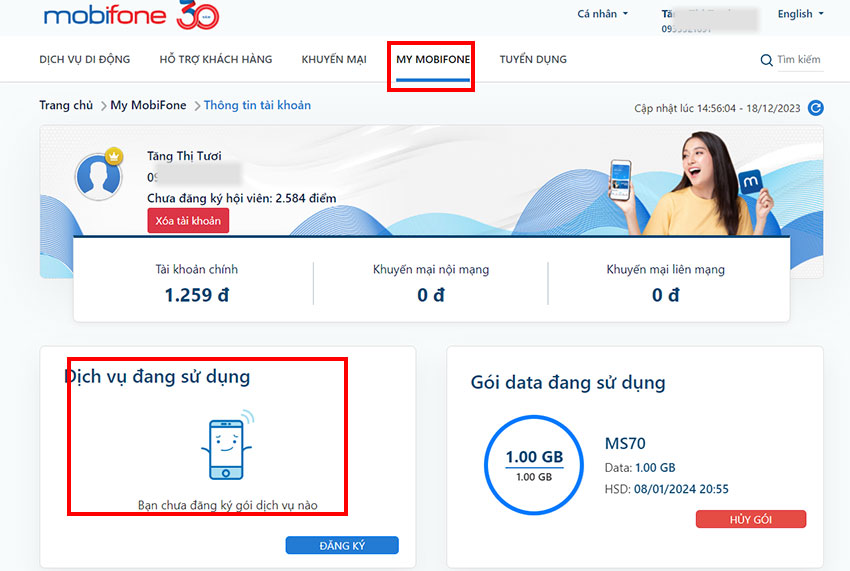Click the HSD expiry date 08/01/2024

click(665, 489)
